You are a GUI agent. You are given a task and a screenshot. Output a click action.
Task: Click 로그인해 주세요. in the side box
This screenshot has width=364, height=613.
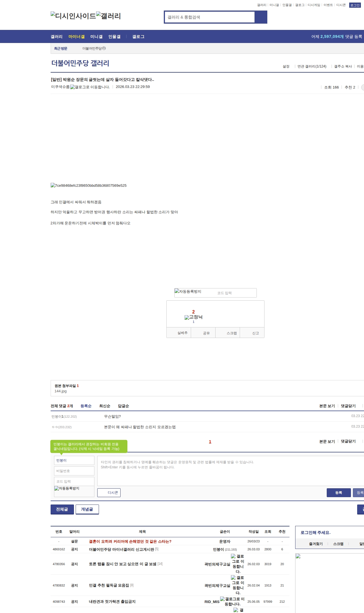click(x=315, y=532)
